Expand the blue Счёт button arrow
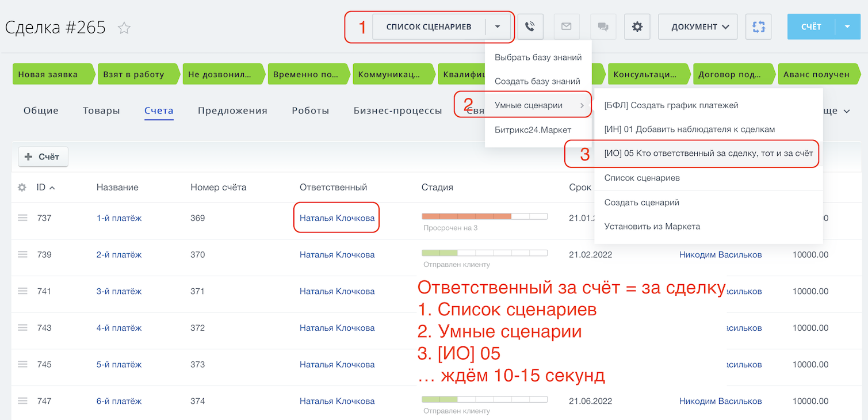 (x=847, y=26)
